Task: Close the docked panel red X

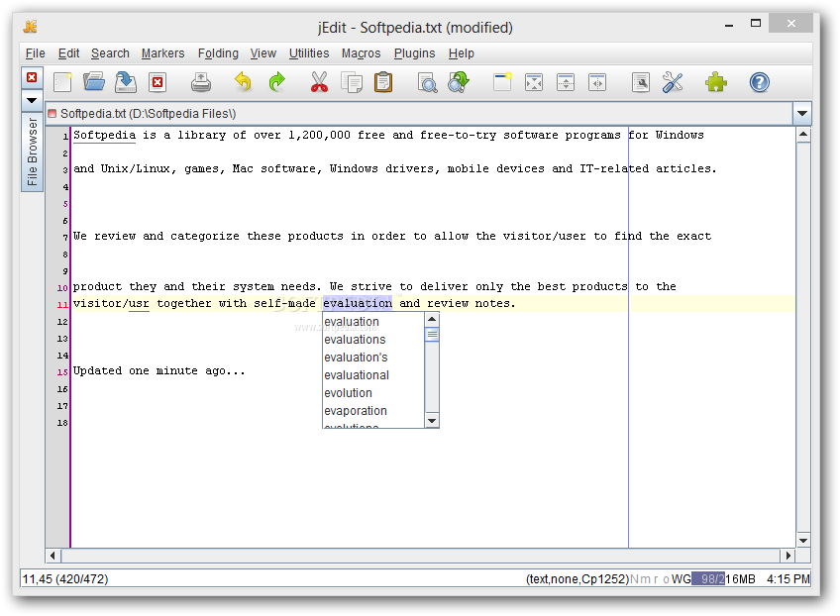Action: [x=32, y=77]
